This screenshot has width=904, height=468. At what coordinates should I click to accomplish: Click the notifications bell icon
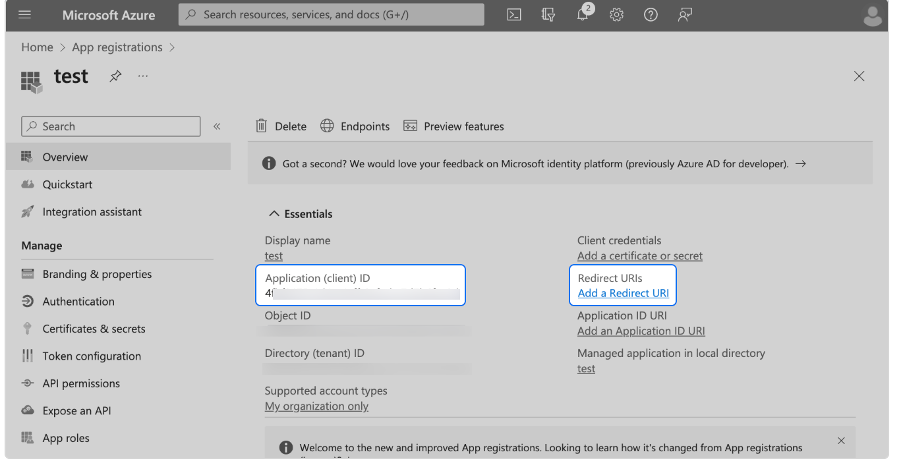(583, 15)
